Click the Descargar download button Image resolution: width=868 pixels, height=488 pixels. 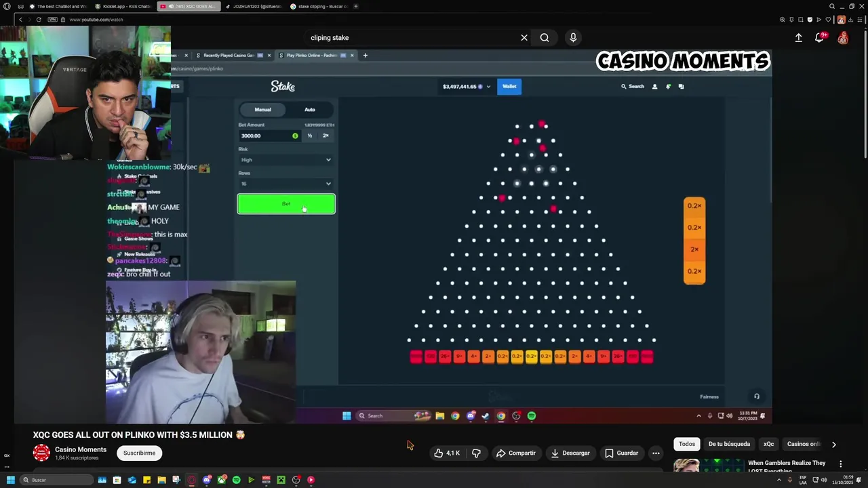570,453
